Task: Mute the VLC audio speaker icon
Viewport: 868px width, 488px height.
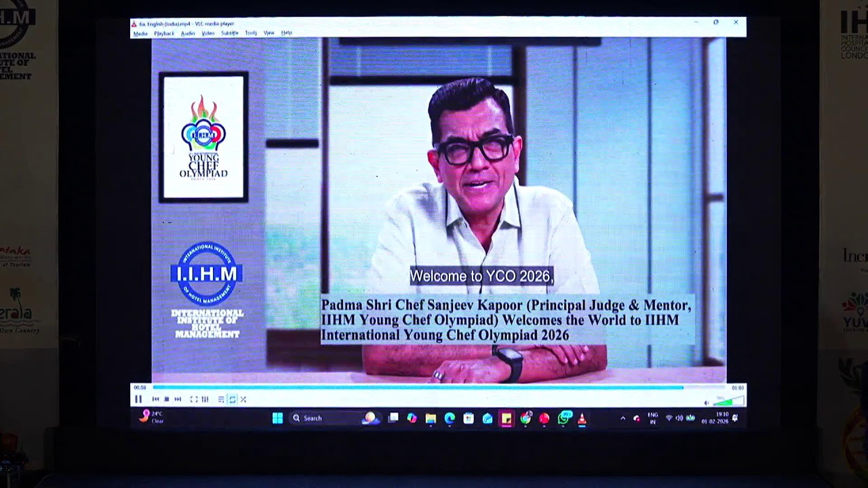Action: pyautogui.click(x=707, y=403)
